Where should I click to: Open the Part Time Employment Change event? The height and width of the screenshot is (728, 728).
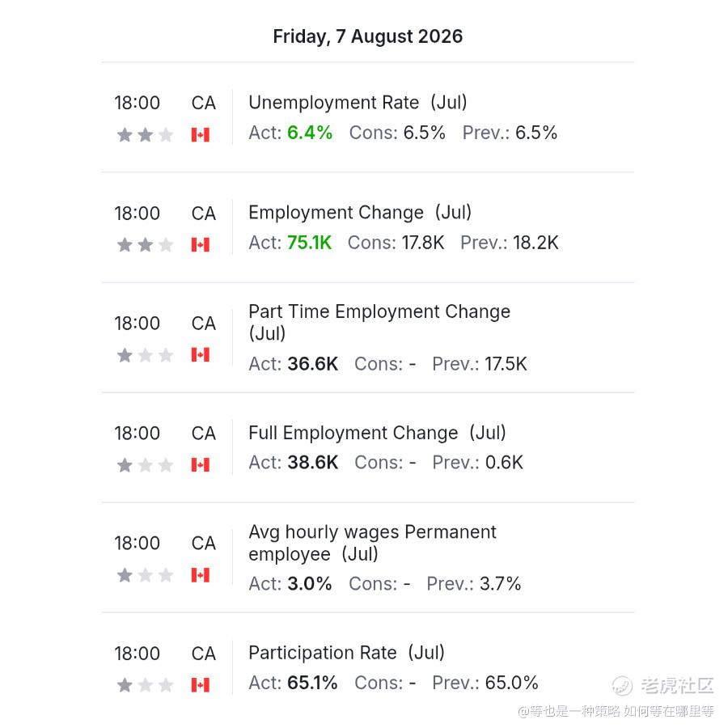pyautogui.click(x=379, y=322)
